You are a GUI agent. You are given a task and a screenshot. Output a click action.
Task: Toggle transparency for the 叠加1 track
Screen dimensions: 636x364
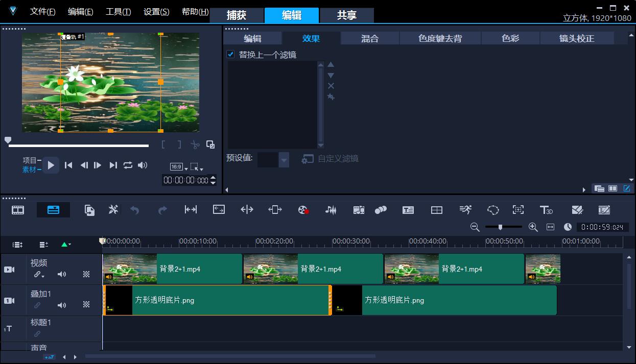click(x=86, y=305)
